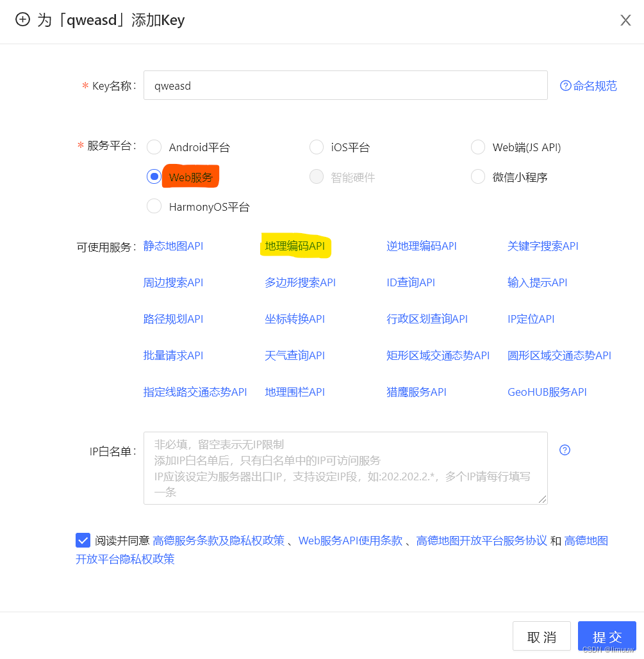This screenshot has height=659, width=644.
Task: Open 矩形区域交通态势API link
Action: coord(438,355)
